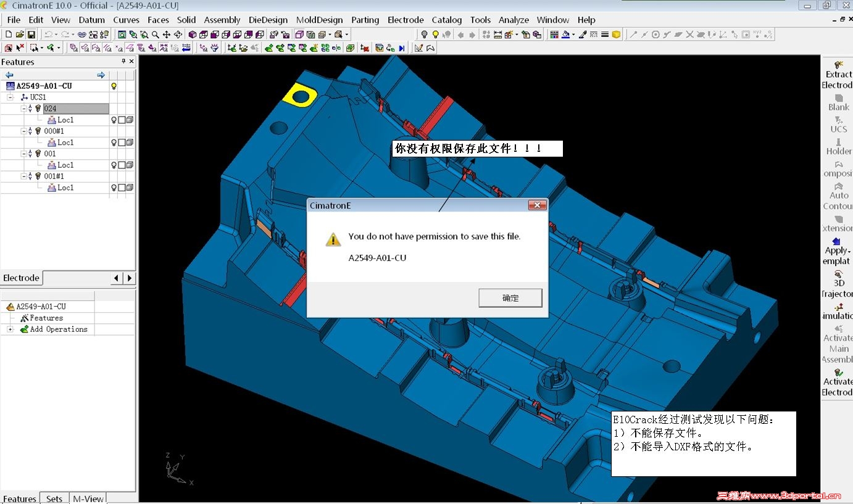Screen dimensions: 853x504
Task: Select the Pan four-arrow tool
Action: (167, 35)
